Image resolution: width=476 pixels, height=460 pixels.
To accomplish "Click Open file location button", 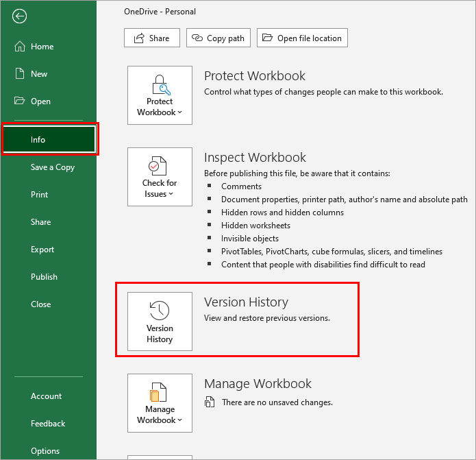I will (x=302, y=38).
